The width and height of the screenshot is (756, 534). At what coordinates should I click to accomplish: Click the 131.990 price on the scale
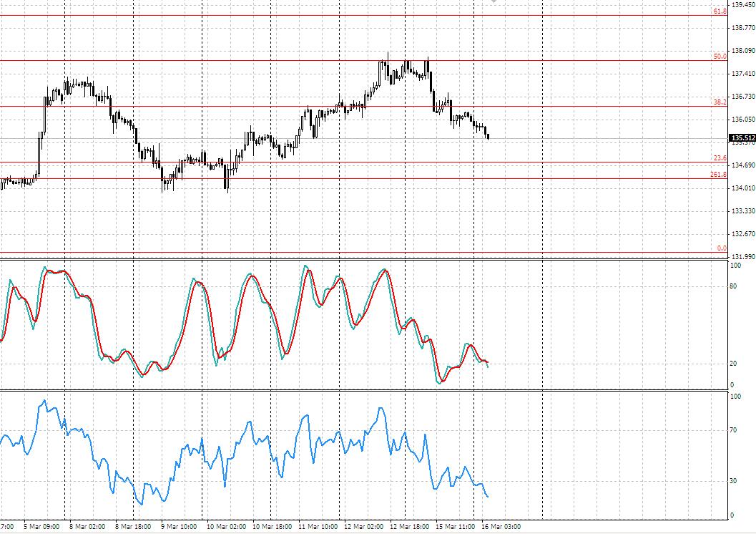tap(742, 256)
